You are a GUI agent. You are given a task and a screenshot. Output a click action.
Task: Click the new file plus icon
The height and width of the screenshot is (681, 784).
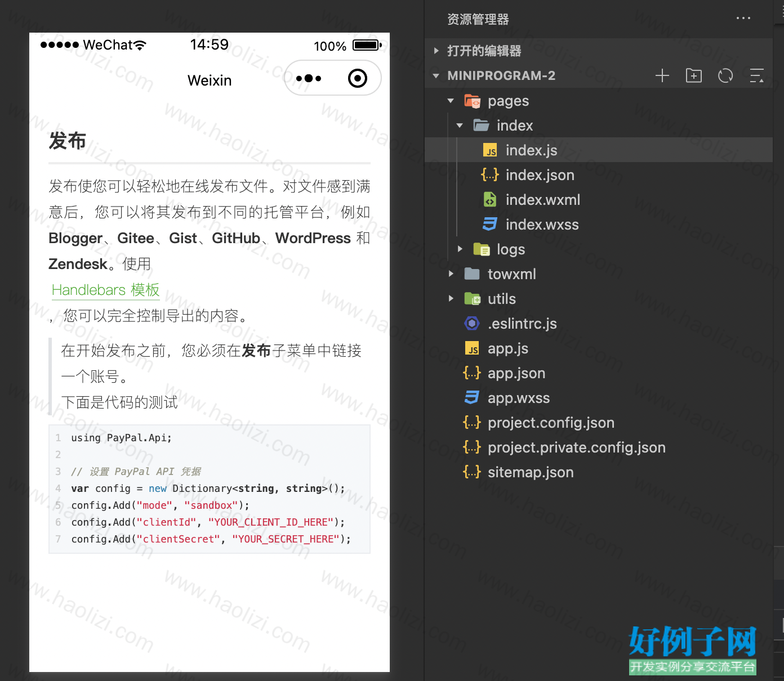662,75
